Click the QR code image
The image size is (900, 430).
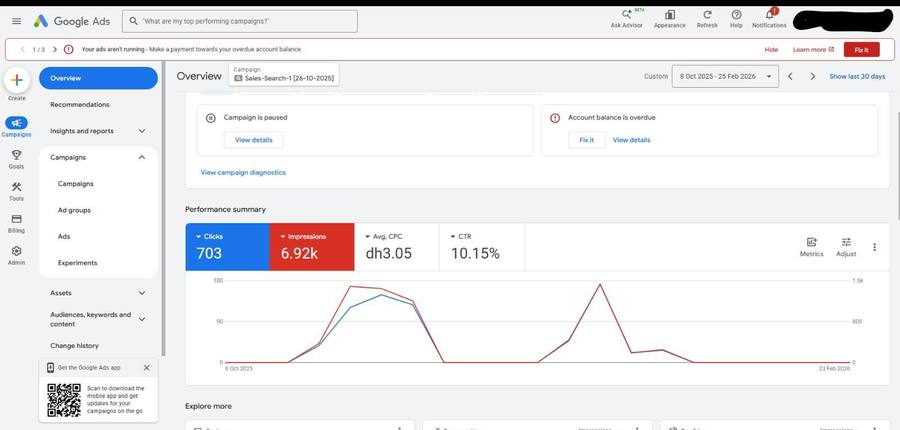tap(64, 400)
